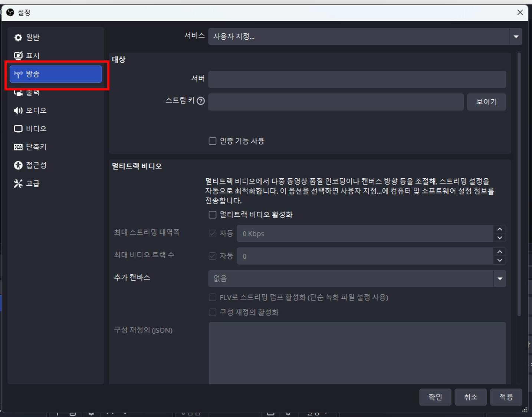Click the 방송 broadcast antenna icon
Image resolution: width=532 pixels, height=417 pixels.
click(18, 74)
